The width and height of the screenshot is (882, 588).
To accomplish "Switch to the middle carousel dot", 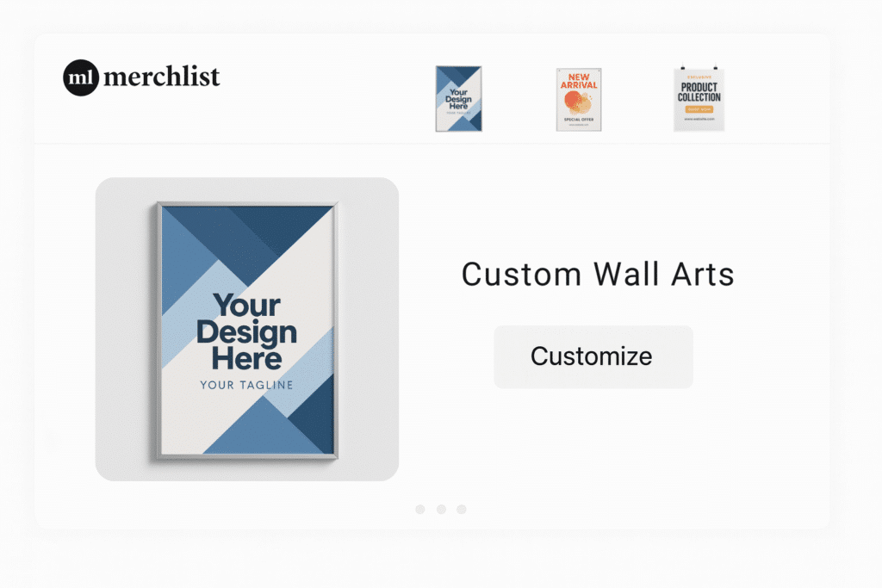I will (441, 510).
